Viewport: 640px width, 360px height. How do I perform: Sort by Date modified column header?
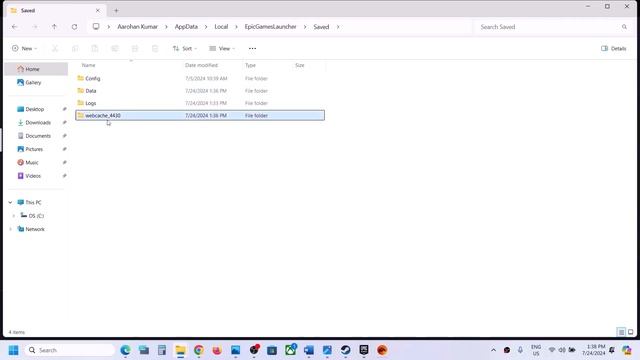pos(201,65)
